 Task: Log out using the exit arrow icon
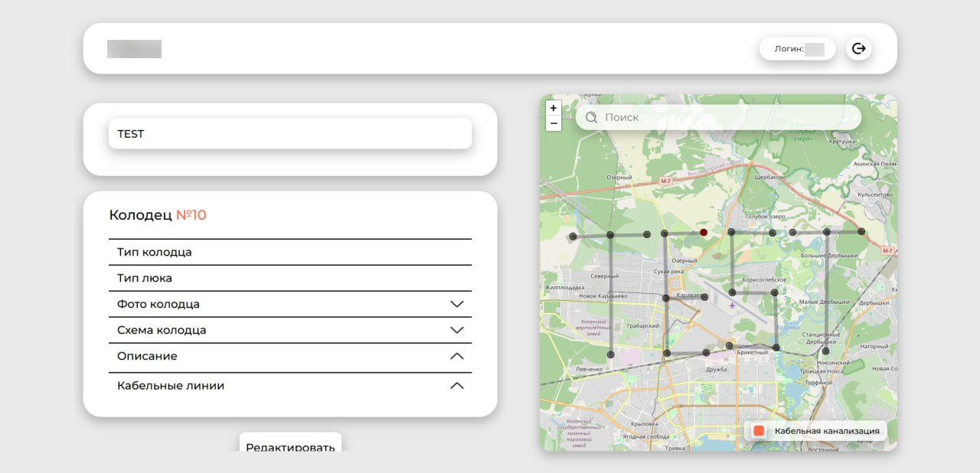click(859, 49)
